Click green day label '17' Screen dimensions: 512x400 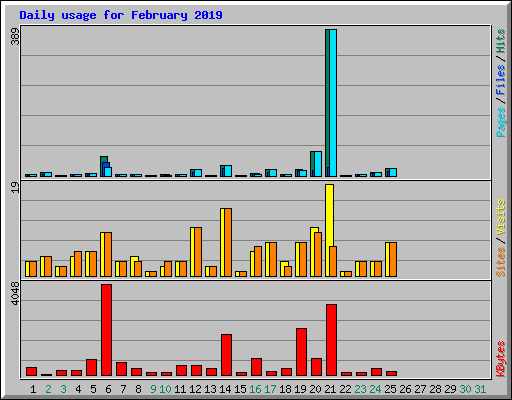coord(270,389)
